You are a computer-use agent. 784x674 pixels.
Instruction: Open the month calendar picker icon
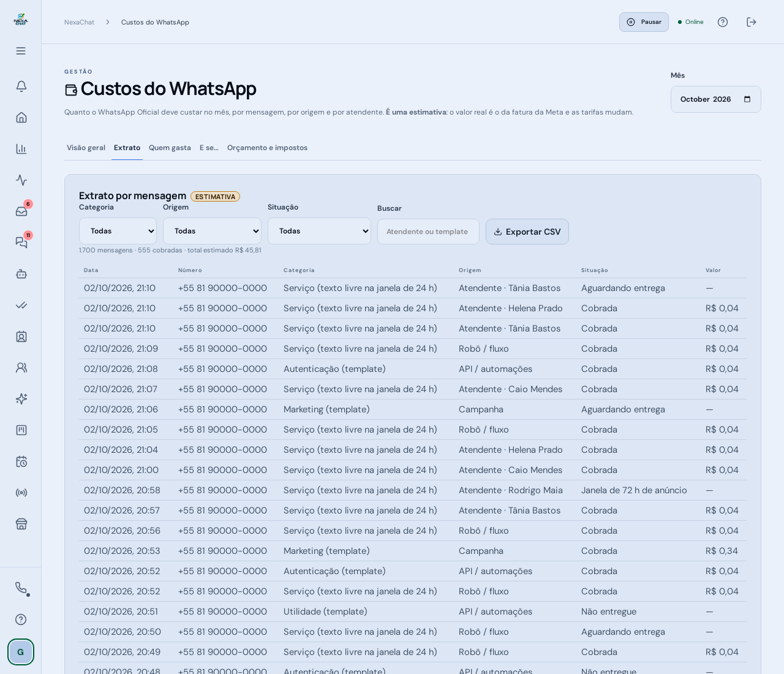pos(747,99)
